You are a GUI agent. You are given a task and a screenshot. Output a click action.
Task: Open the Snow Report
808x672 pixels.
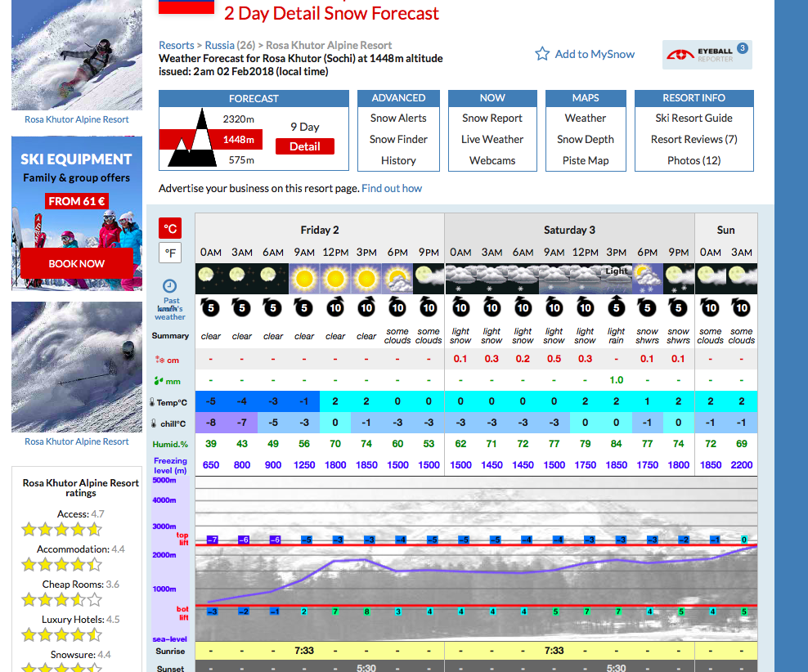(492, 118)
